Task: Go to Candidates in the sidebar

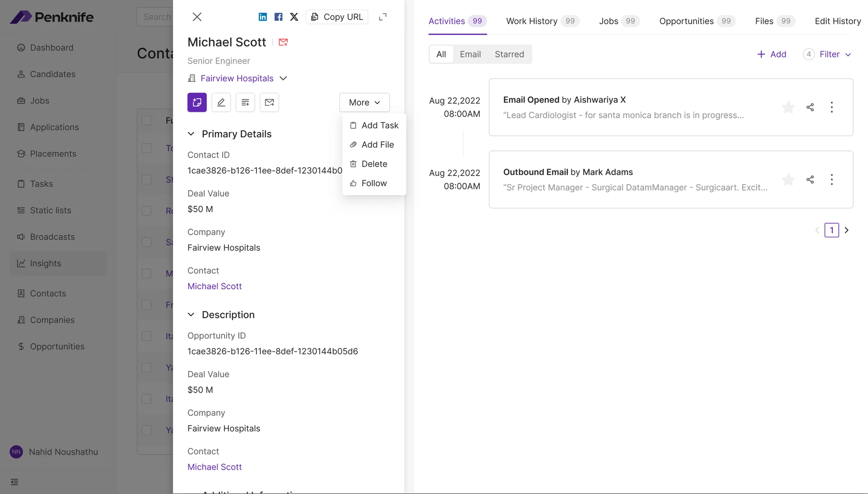Action: 58,74
